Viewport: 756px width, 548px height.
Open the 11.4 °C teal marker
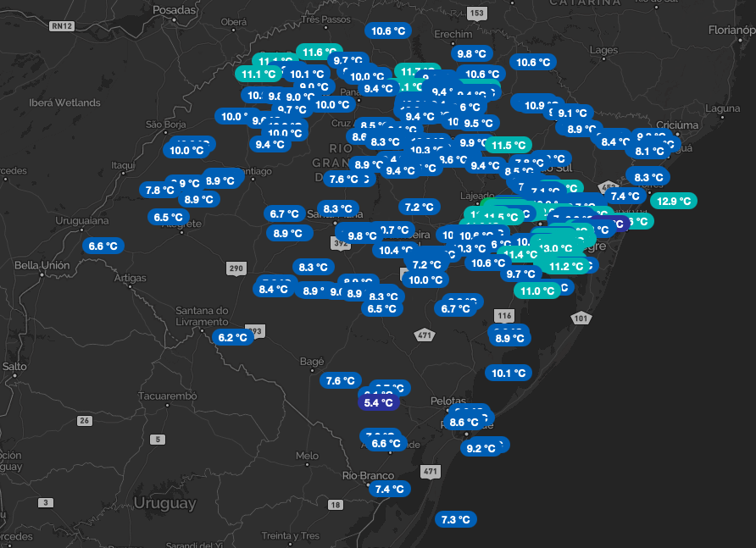520,254
